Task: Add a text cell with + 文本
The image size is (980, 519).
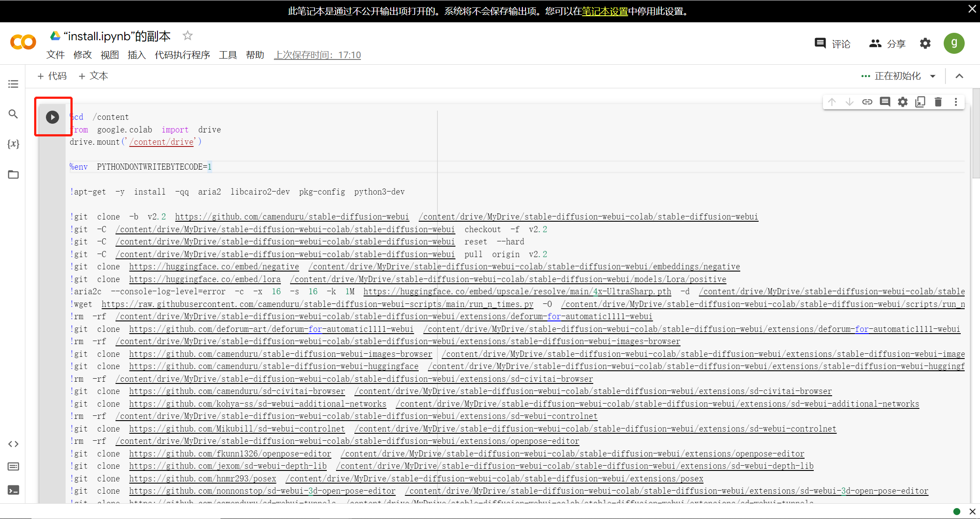Action: (93, 76)
